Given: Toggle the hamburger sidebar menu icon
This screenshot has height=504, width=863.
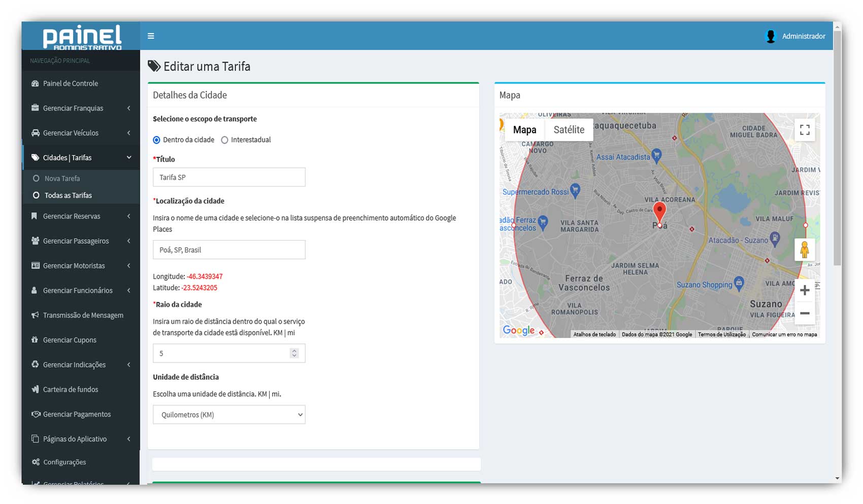Looking at the screenshot, I should coord(151,36).
